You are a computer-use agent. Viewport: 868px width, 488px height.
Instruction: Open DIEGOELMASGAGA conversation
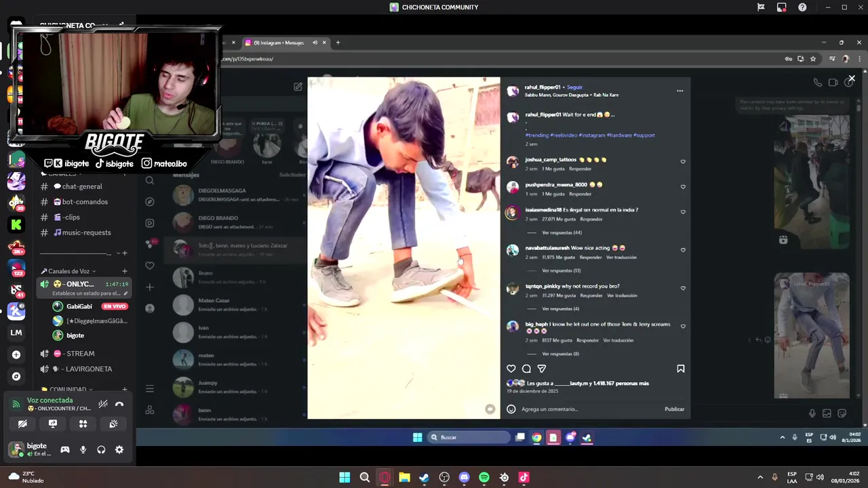pyautogui.click(x=237, y=195)
